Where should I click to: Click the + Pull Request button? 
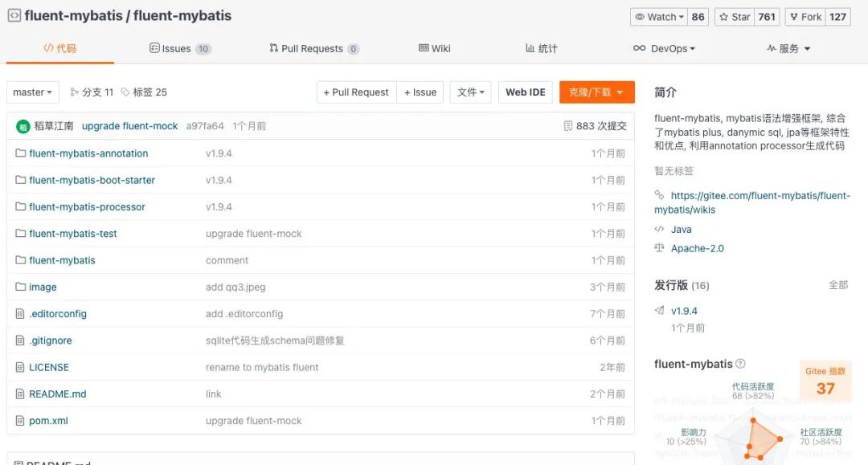click(357, 92)
